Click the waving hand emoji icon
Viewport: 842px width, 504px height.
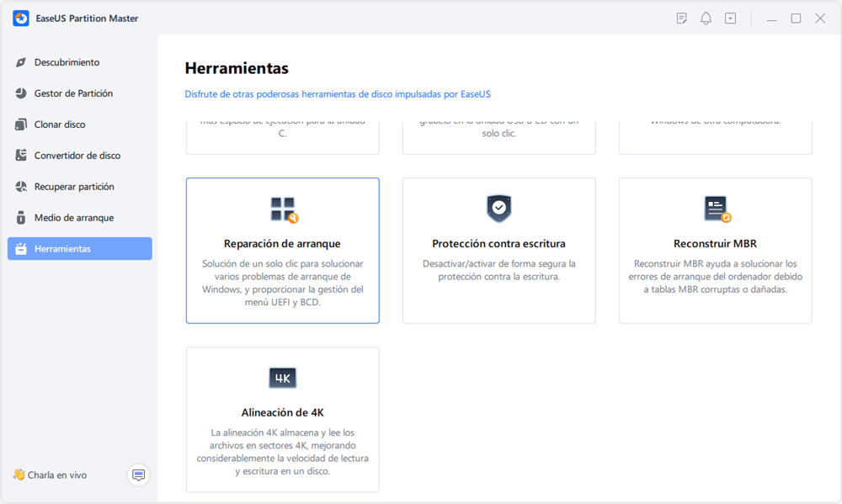(x=19, y=475)
